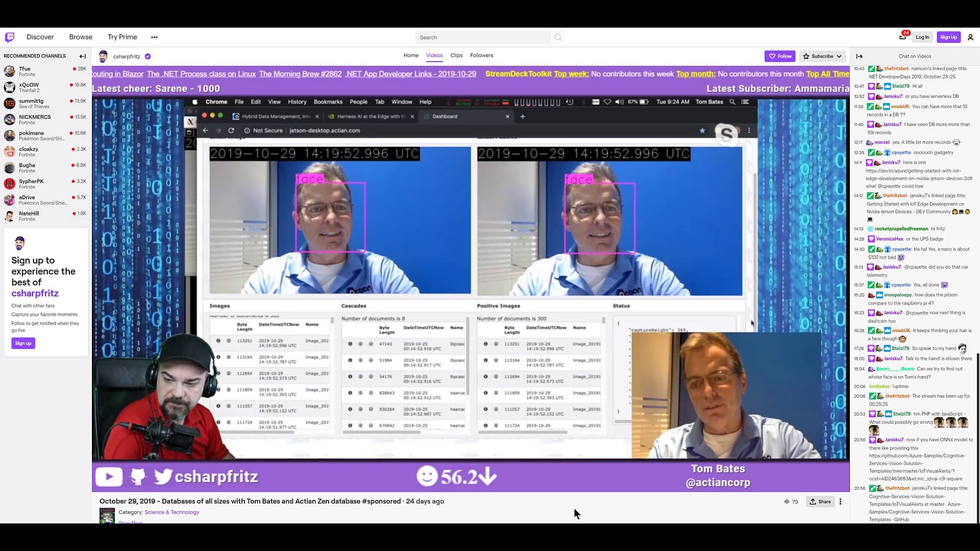Open the more options ellipsis in top navigation
Screen dimensions: 980x551
[x=154, y=37]
